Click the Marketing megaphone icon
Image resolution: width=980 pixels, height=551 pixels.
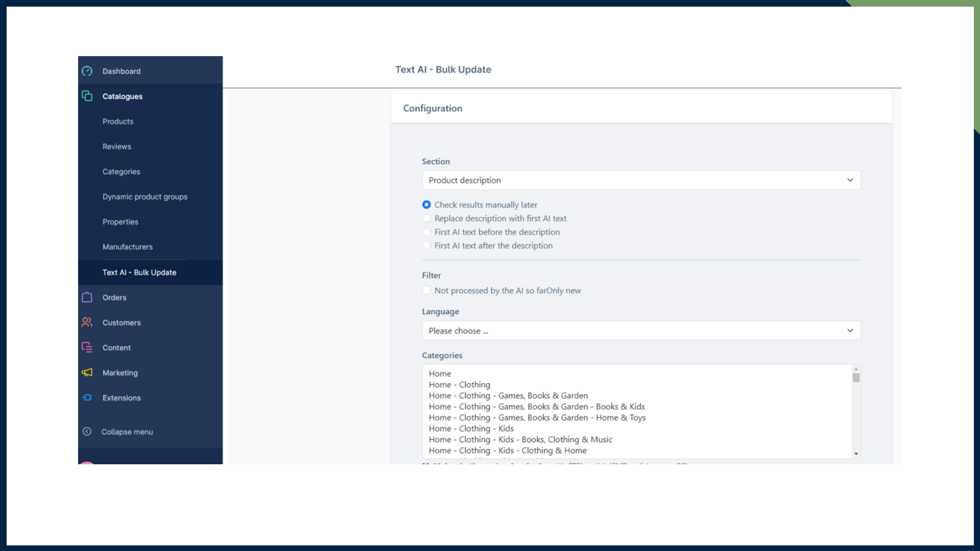[87, 372]
